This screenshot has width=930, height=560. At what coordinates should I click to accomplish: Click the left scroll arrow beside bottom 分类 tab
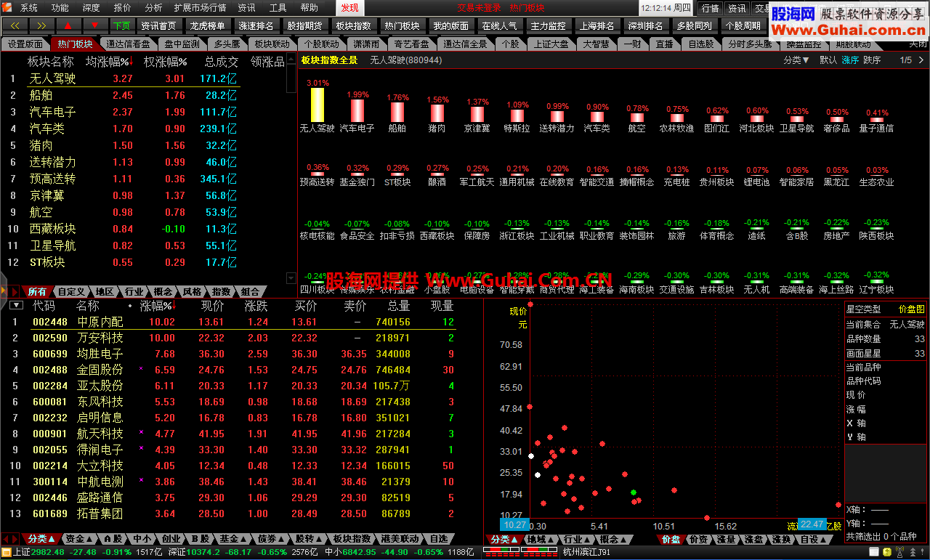(7, 539)
